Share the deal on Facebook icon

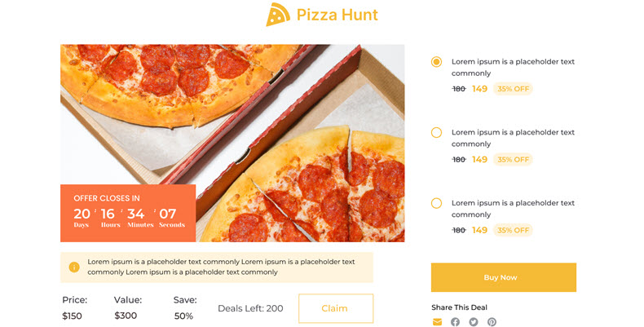(x=455, y=321)
